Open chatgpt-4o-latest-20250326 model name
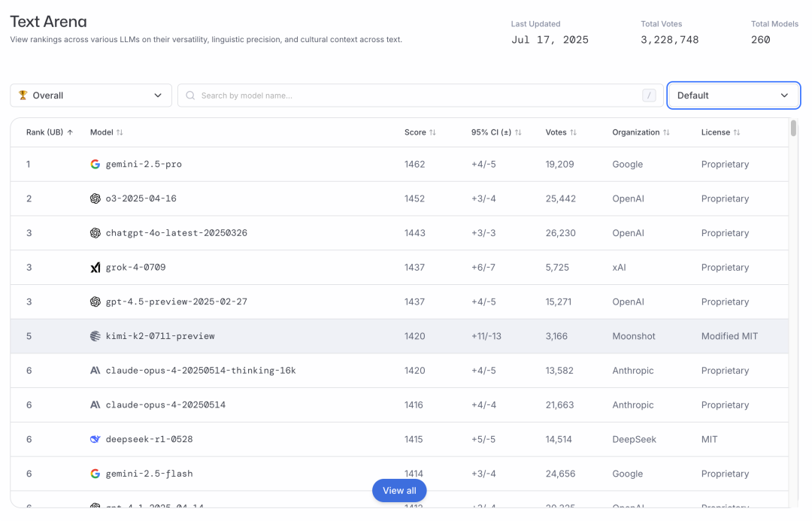Image resolution: width=812 pixels, height=521 pixels. [x=176, y=233]
